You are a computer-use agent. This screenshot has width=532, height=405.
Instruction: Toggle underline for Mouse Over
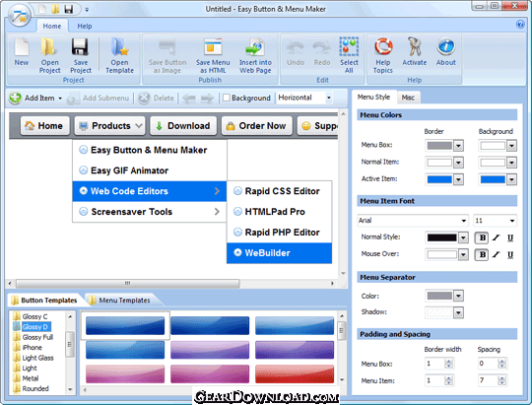click(510, 254)
